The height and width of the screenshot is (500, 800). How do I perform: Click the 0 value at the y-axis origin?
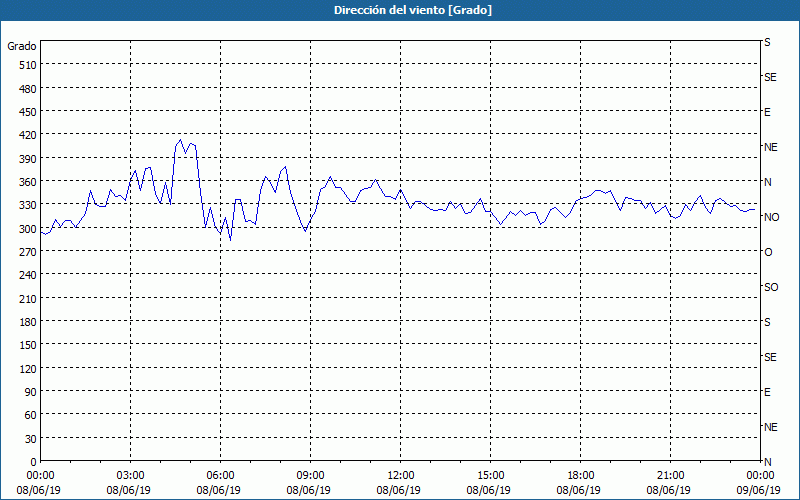click(33, 462)
